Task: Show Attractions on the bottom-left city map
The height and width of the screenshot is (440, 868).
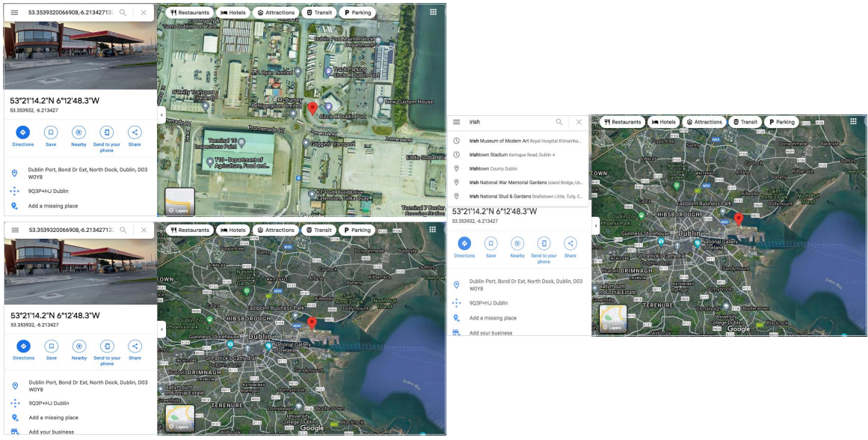Action: (275, 230)
